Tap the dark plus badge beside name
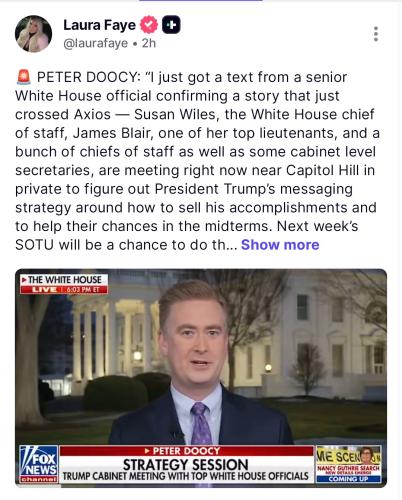 (171, 25)
